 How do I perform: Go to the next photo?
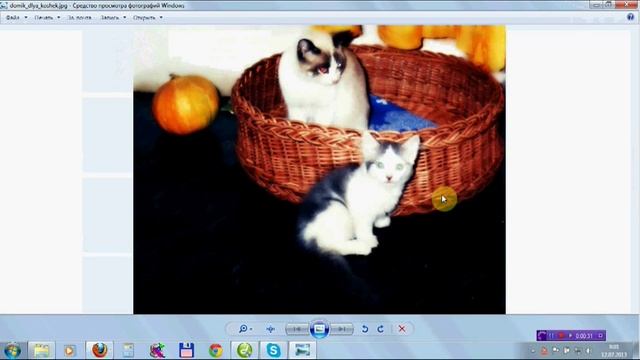tap(342, 329)
